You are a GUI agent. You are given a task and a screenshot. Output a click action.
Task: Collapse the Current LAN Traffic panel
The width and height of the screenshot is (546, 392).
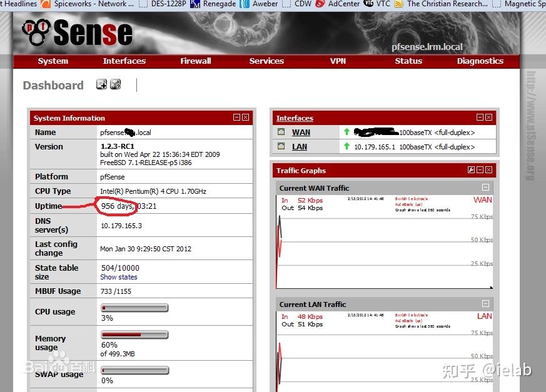tap(485, 304)
